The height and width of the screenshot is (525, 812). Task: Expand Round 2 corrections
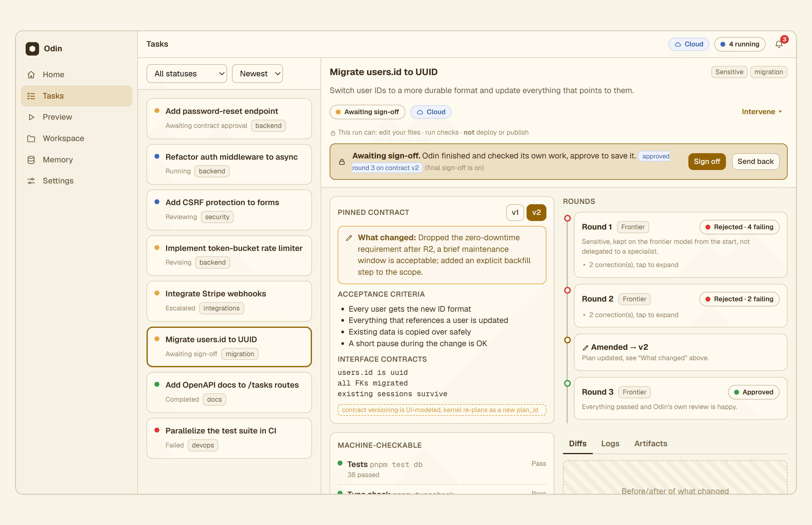(x=630, y=315)
